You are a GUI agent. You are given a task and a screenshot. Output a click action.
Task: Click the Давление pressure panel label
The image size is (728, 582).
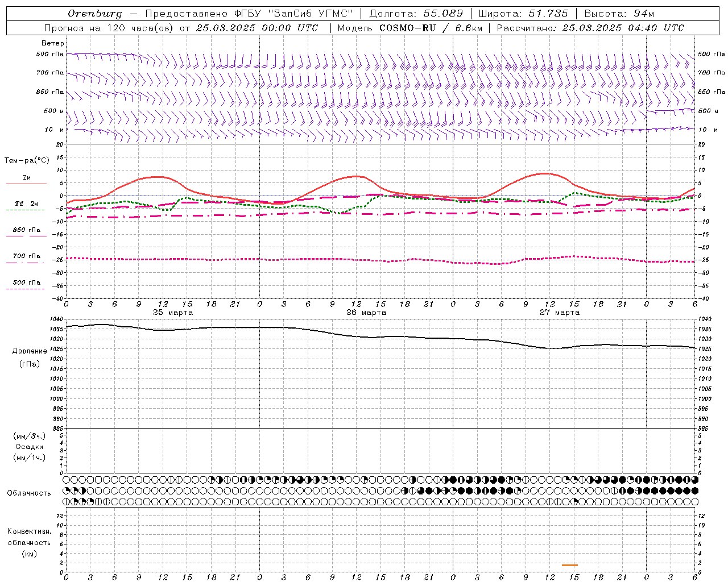pyautogui.click(x=30, y=351)
